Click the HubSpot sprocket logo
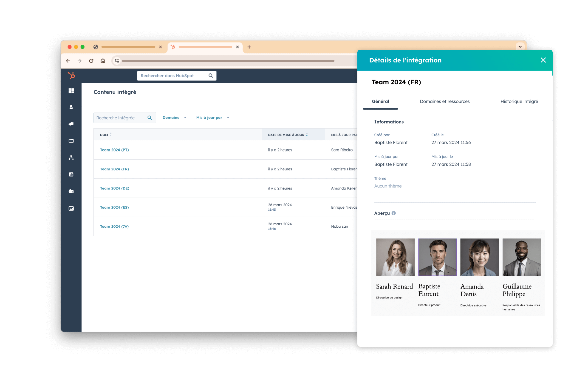The height and width of the screenshot is (384, 588). [x=71, y=75]
